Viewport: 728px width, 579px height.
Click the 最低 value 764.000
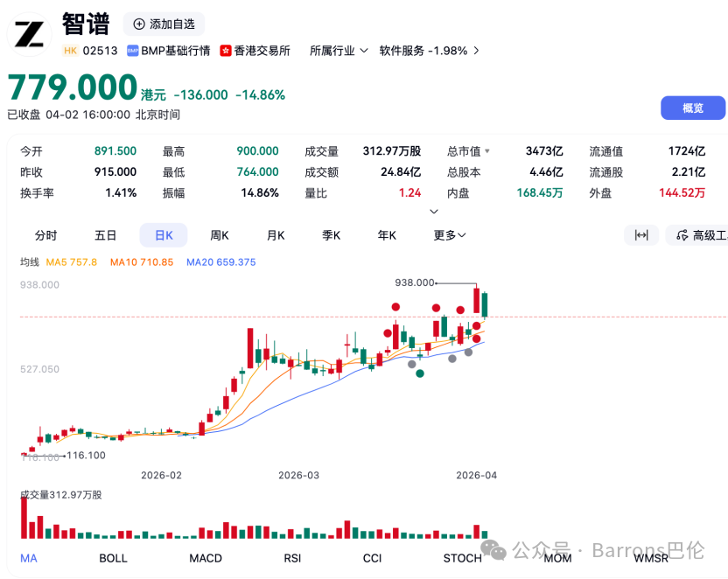click(257, 171)
